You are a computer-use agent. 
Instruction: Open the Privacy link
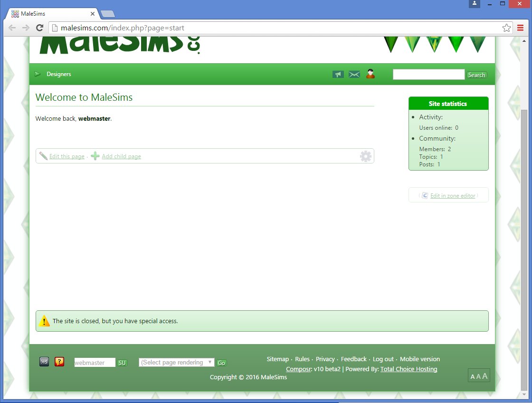point(325,359)
